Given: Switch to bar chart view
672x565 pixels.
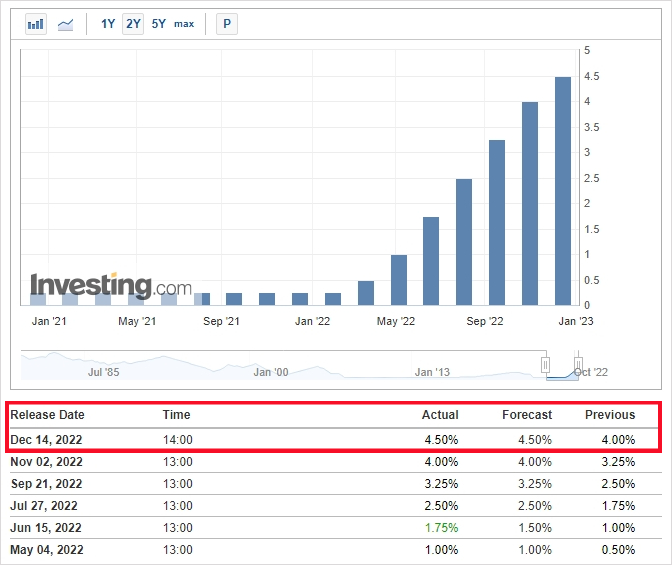Looking at the screenshot, I should pos(36,24).
